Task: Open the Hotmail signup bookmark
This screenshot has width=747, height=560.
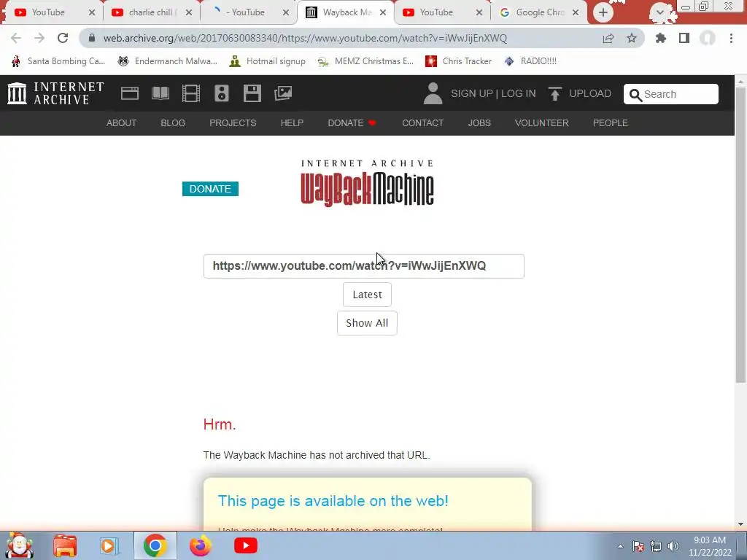Action: pyautogui.click(x=267, y=61)
